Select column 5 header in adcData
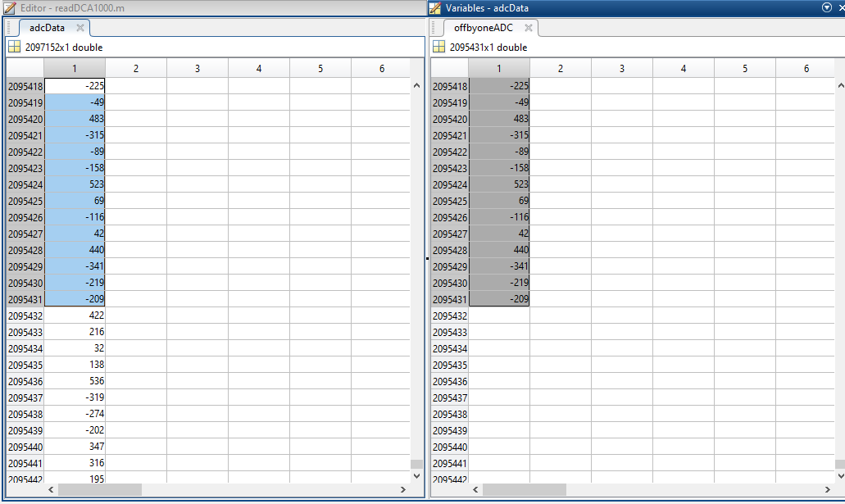The height and width of the screenshot is (504, 845). (320, 69)
